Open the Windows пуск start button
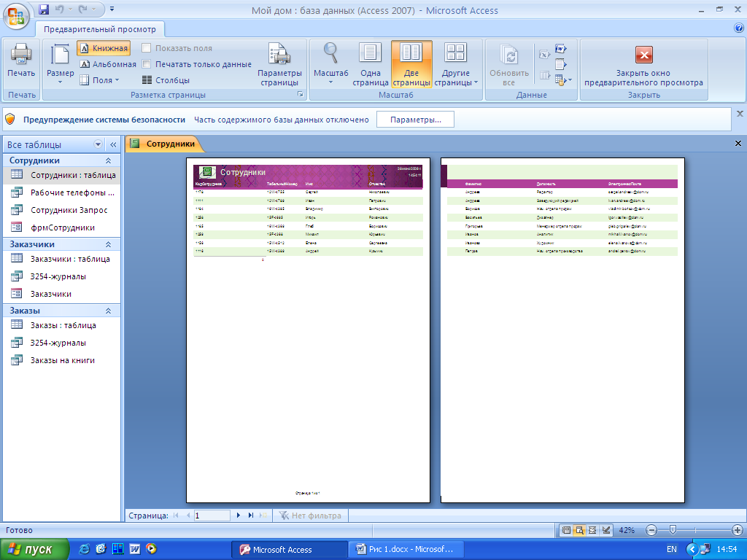This screenshot has width=747, height=560. point(34,550)
